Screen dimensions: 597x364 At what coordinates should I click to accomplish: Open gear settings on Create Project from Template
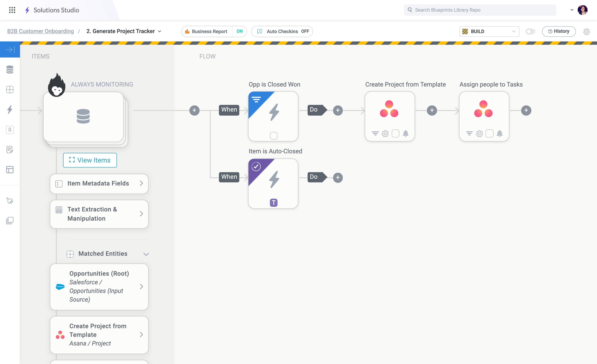[385, 134]
